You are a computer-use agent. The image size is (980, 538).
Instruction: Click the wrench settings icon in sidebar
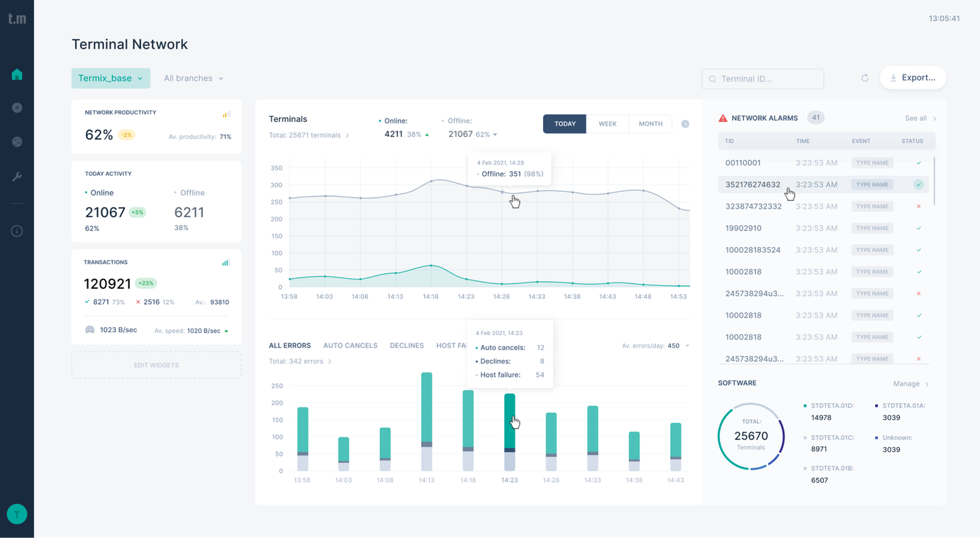(x=17, y=177)
